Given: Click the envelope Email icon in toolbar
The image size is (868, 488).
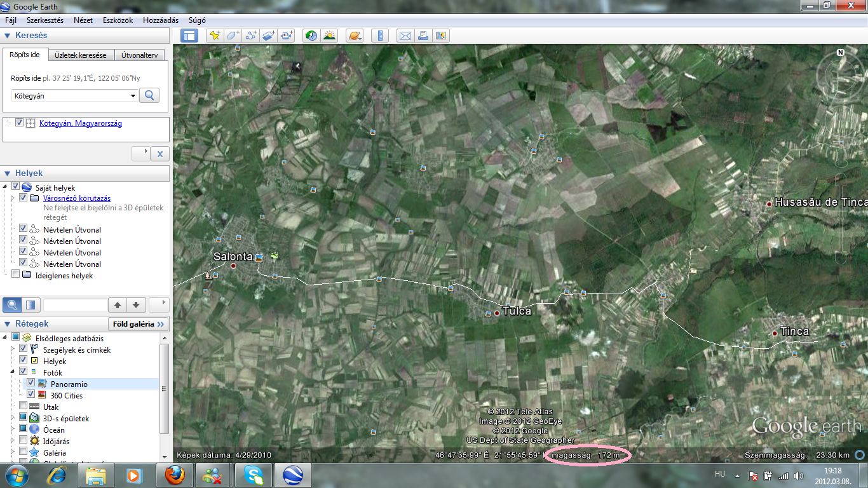Looking at the screenshot, I should pos(405,36).
